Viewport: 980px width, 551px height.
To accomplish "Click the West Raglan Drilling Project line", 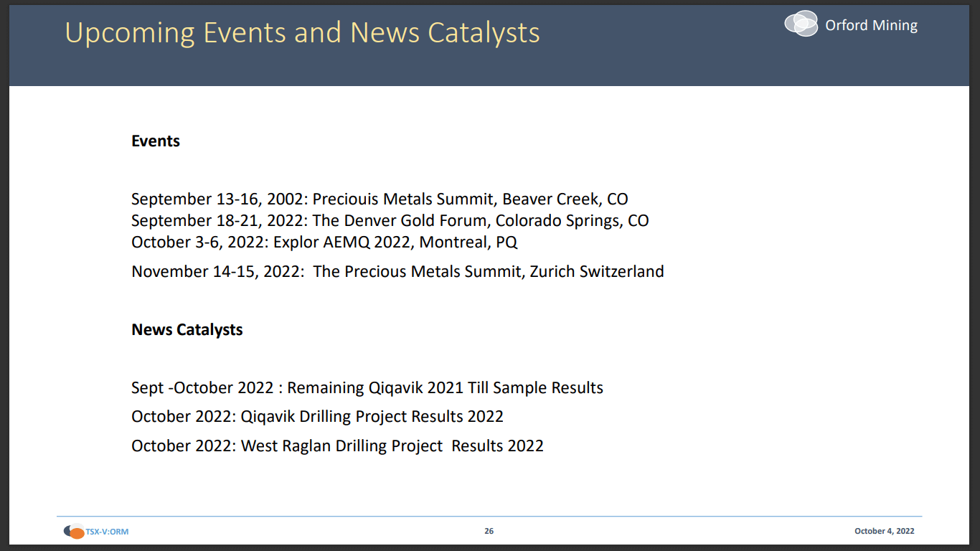I will [x=337, y=446].
